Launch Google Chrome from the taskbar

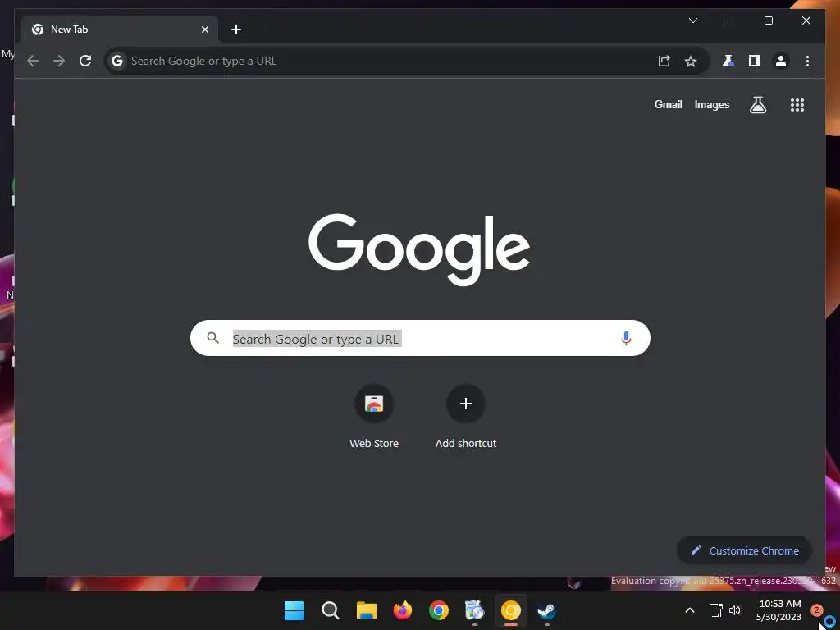pyautogui.click(x=439, y=610)
